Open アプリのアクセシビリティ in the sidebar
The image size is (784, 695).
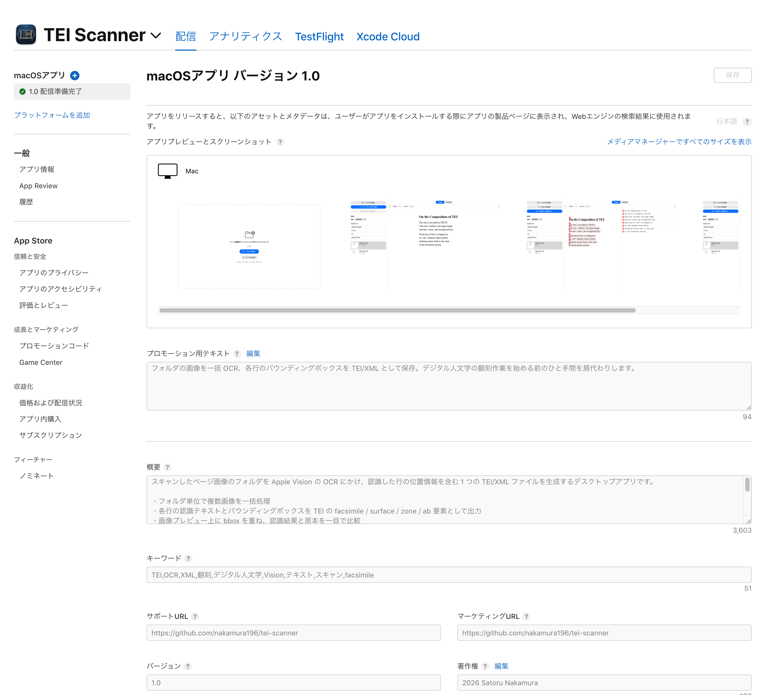(x=61, y=289)
